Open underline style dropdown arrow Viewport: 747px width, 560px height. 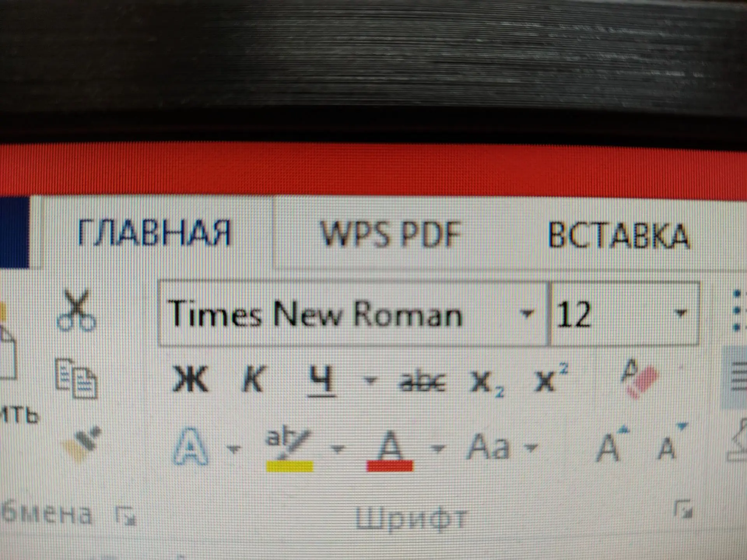pyautogui.click(x=370, y=380)
